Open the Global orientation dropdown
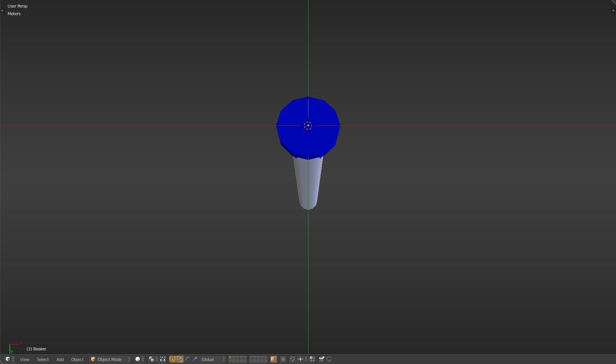This screenshot has width=616, height=364. pyautogui.click(x=213, y=359)
